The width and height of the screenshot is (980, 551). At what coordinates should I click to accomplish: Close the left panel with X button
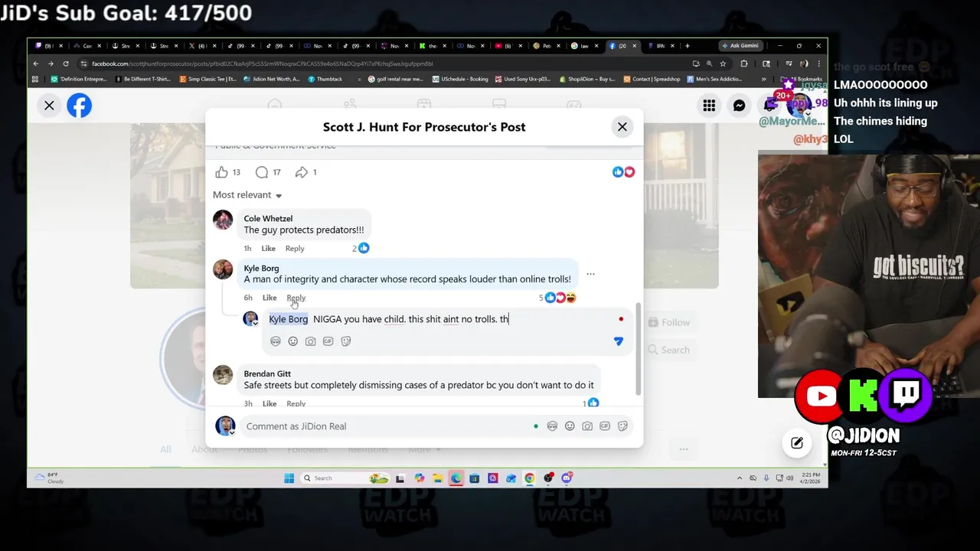tap(49, 106)
